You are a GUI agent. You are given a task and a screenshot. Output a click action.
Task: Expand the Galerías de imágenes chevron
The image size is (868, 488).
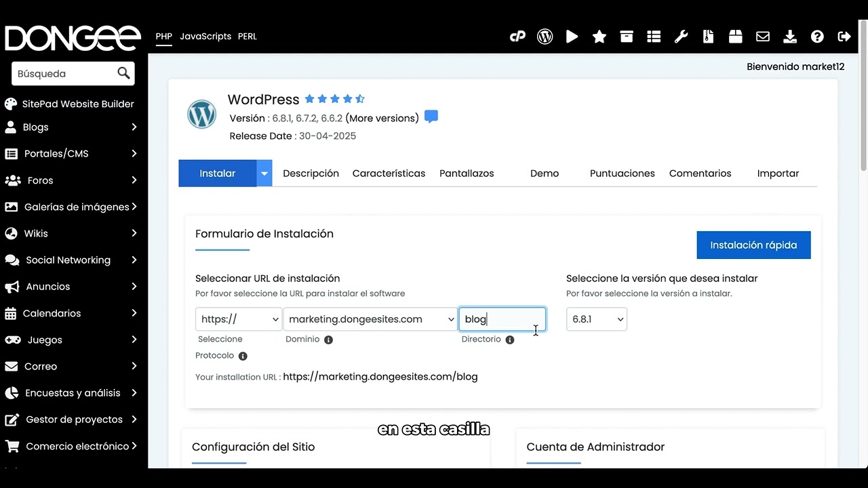tap(134, 207)
